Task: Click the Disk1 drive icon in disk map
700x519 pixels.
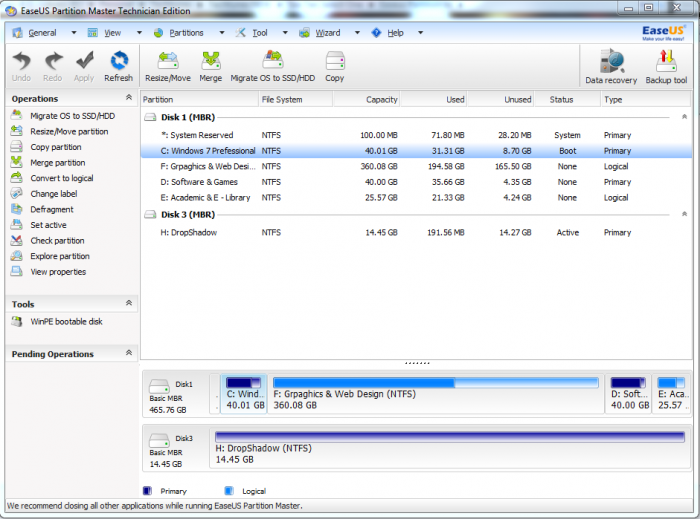Action: (x=159, y=386)
